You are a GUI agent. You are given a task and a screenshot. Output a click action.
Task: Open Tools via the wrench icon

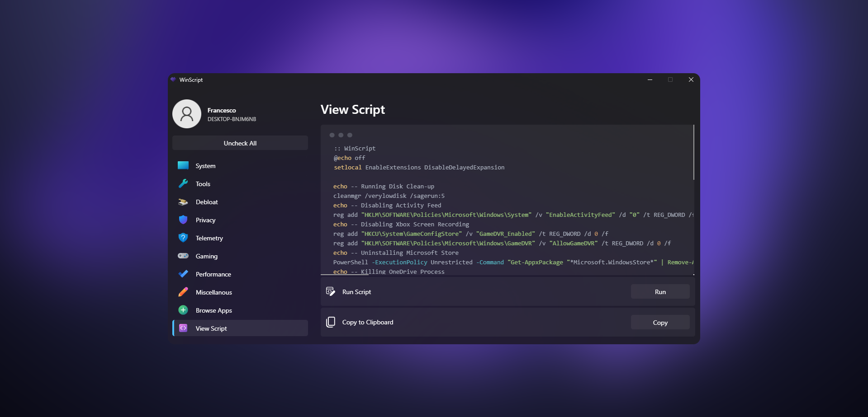click(183, 183)
